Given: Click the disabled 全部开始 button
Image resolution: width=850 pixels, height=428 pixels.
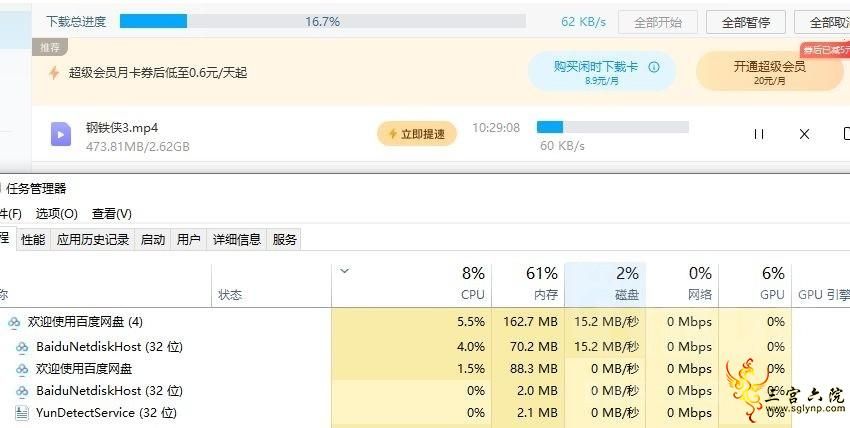Looking at the screenshot, I should point(658,23).
